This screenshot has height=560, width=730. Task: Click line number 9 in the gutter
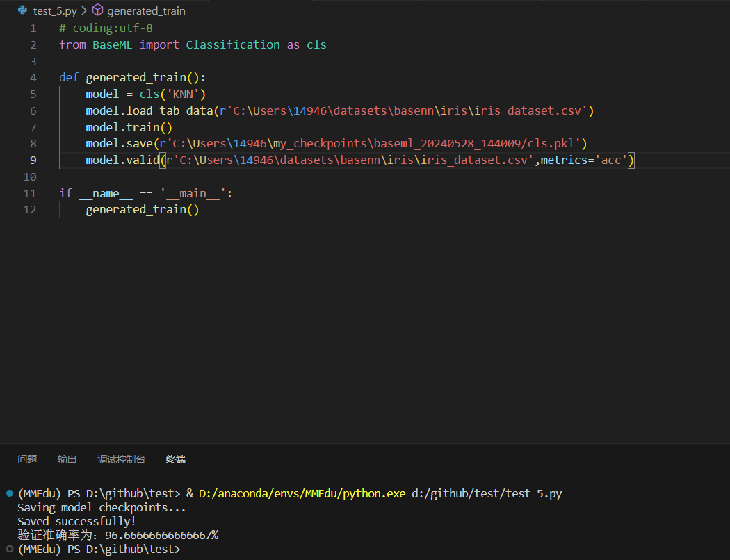click(x=33, y=160)
